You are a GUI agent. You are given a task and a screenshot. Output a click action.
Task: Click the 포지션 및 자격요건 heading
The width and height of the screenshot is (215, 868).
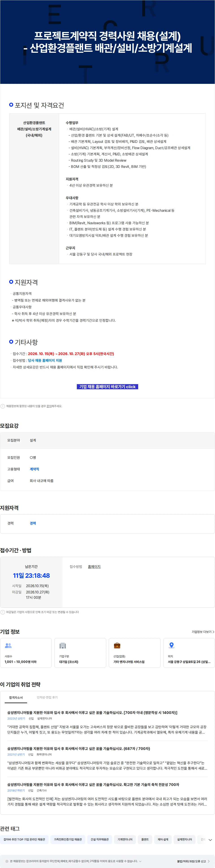click(x=39, y=105)
